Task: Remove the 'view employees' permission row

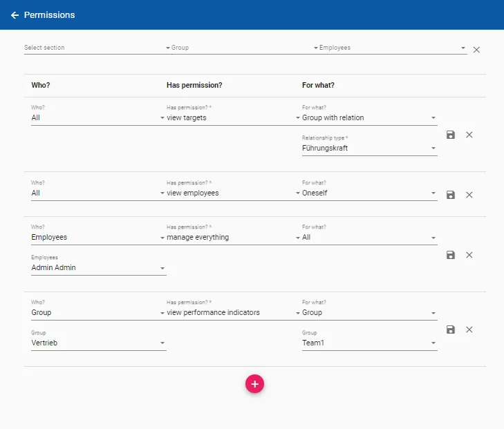Action: 469,195
